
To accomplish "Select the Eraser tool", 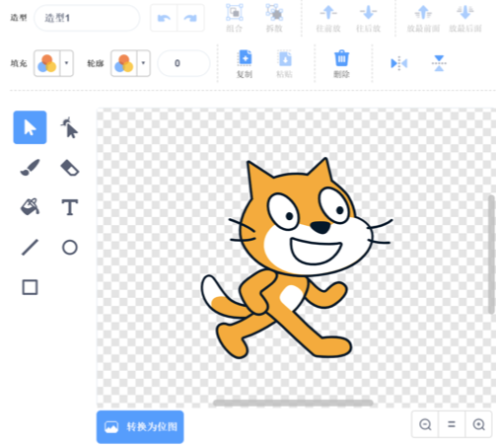I will (x=70, y=168).
